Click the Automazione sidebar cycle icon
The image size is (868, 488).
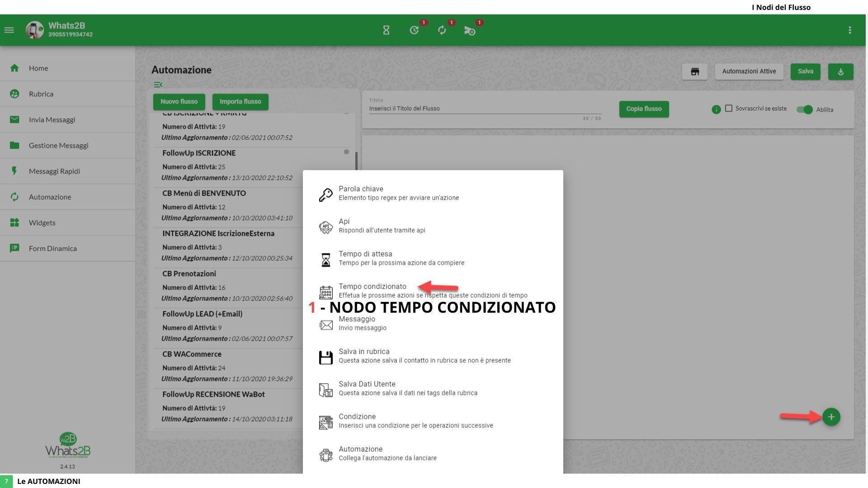14,197
